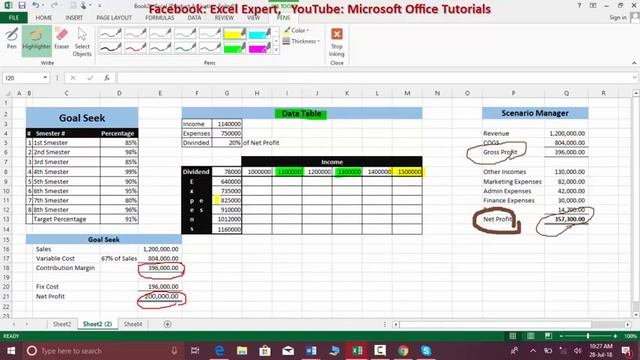Select column header D
Viewport: 640px width, 360px height.
(x=119, y=93)
